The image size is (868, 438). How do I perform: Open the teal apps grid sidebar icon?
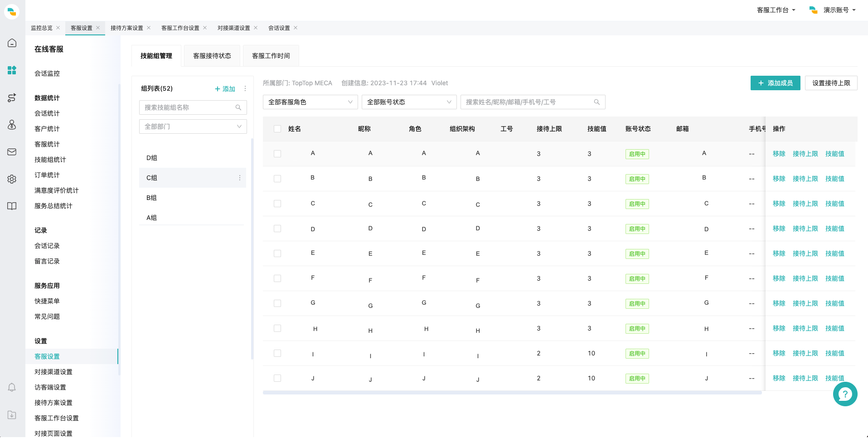[12, 70]
